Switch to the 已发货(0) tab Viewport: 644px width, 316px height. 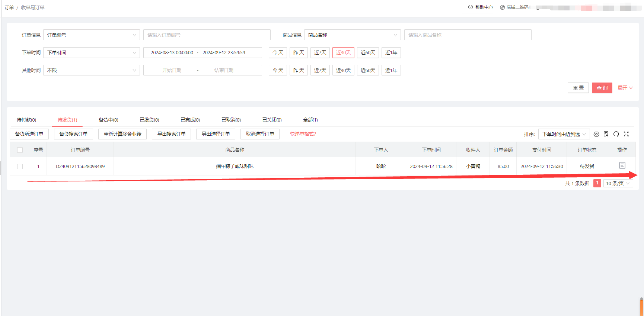149,120
